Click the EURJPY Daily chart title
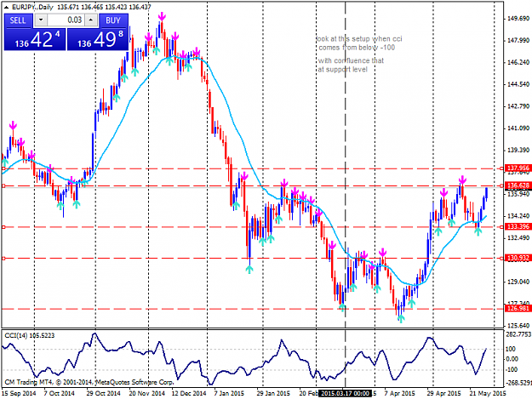Image resolution: width=532 pixels, height=399 pixels. point(31,7)
